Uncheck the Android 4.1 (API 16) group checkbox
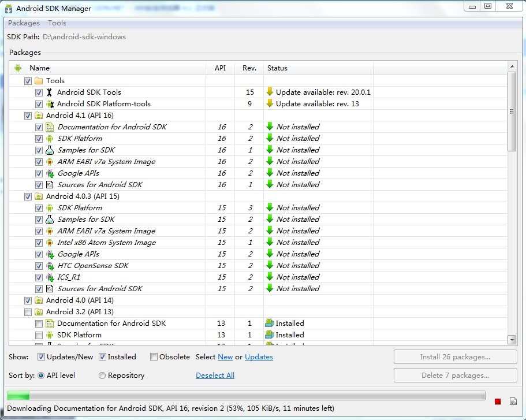This screenshot has width=526, height=420. 28,116
